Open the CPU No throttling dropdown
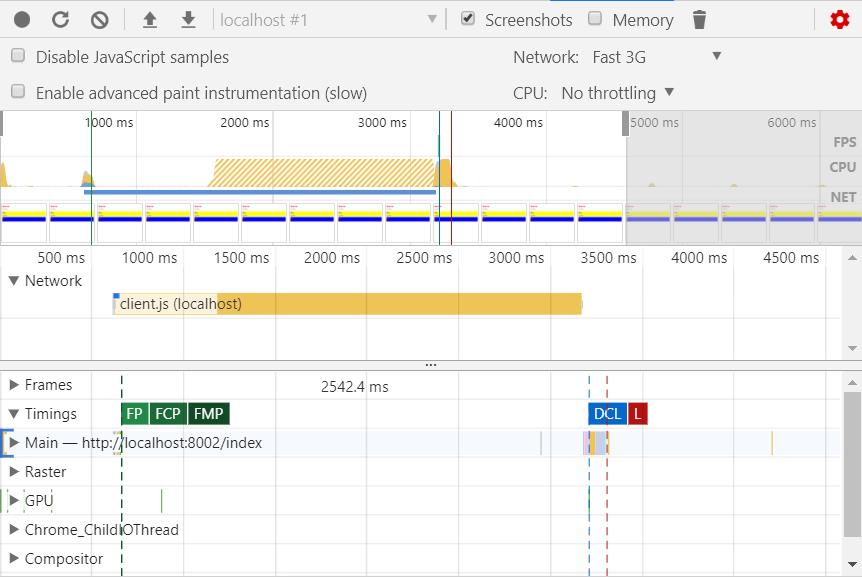The width and height of the screenshot is (862, 577). tap(617, 93)
